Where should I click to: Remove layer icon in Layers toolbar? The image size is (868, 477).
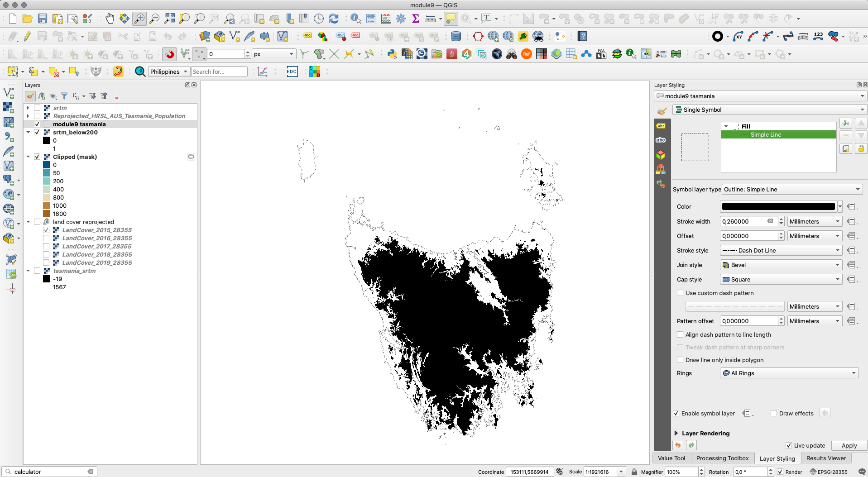115,96
